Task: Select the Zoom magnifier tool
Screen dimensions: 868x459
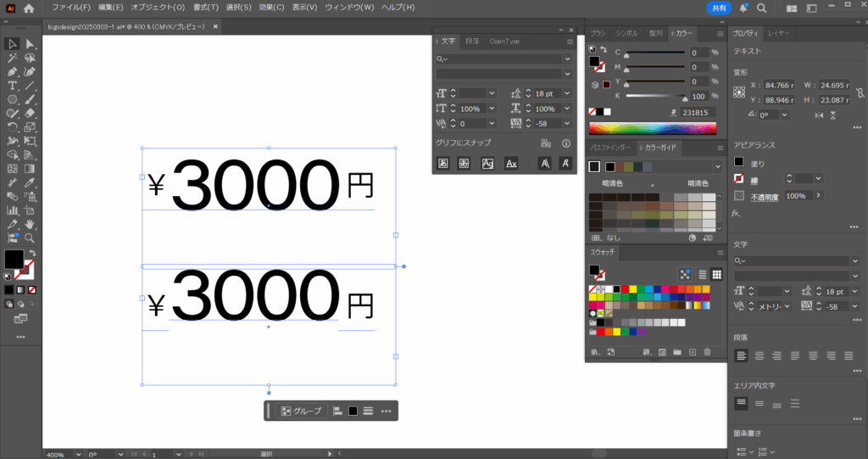Action: tap(30, 238)
